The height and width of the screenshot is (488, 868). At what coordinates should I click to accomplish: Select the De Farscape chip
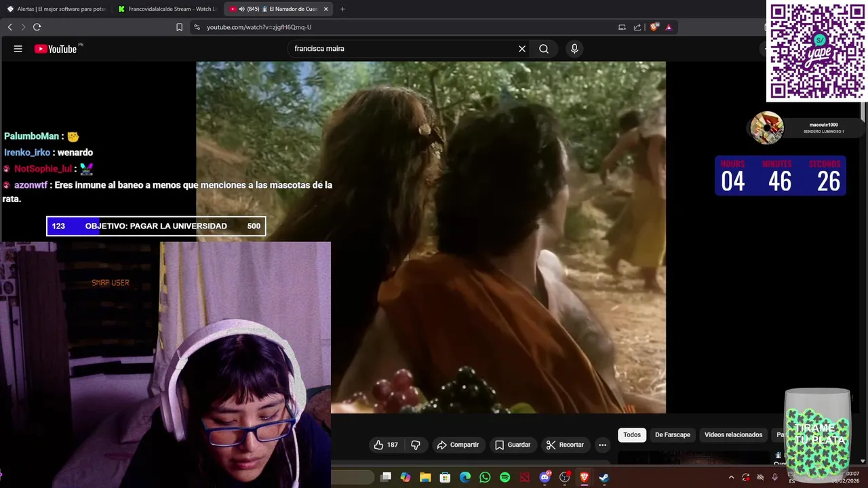673,434
